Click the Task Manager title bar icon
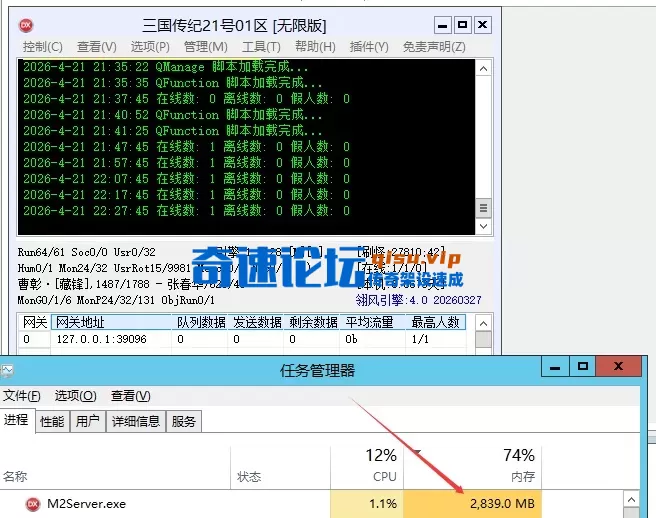This screenshot has height=518, width=656. coord(7,370)
